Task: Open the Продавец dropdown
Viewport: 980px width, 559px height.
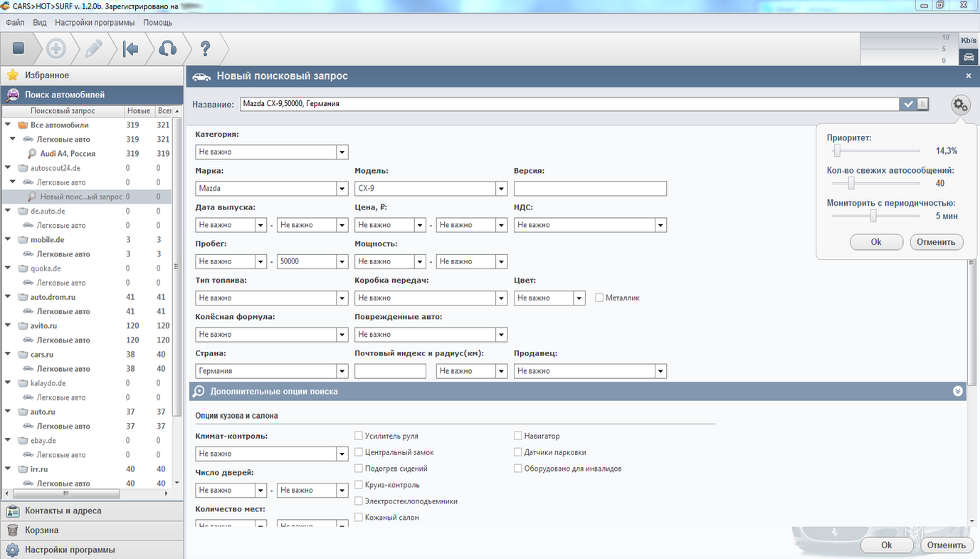Action: (590, 371)
